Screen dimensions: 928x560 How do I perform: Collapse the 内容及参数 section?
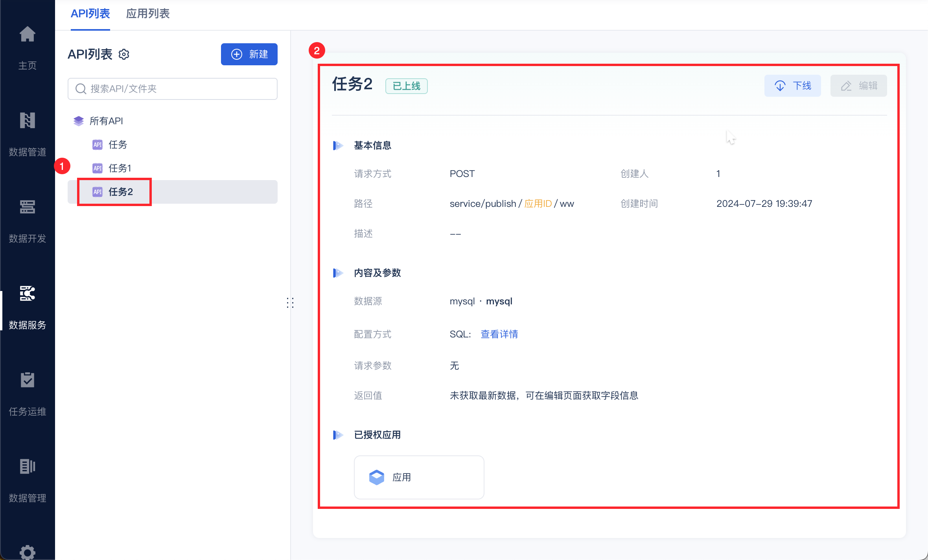pyautogui.click(x=338, y=273)
